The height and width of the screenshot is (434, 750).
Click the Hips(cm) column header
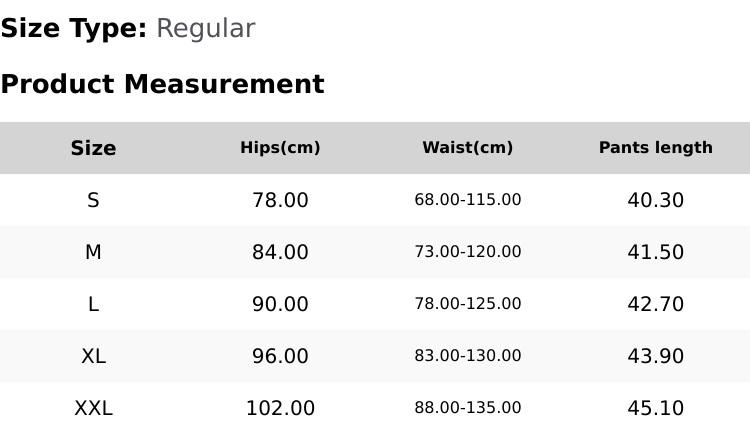tap(280, 148)
